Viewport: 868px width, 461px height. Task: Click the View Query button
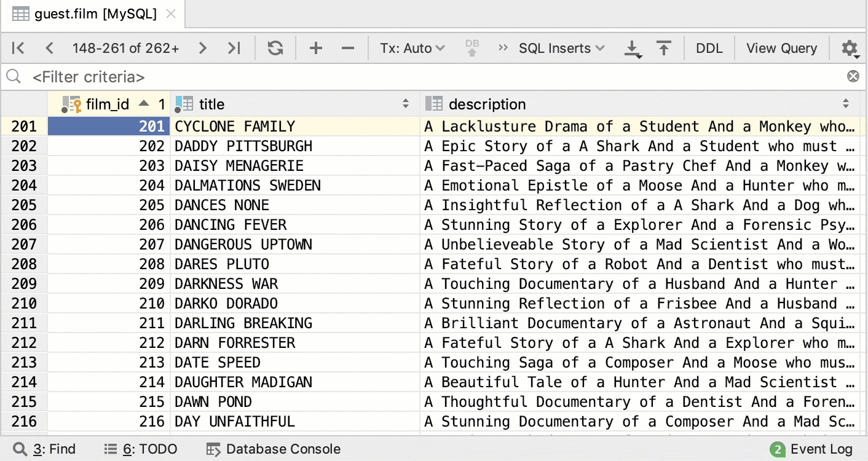[x=781, y=48]
